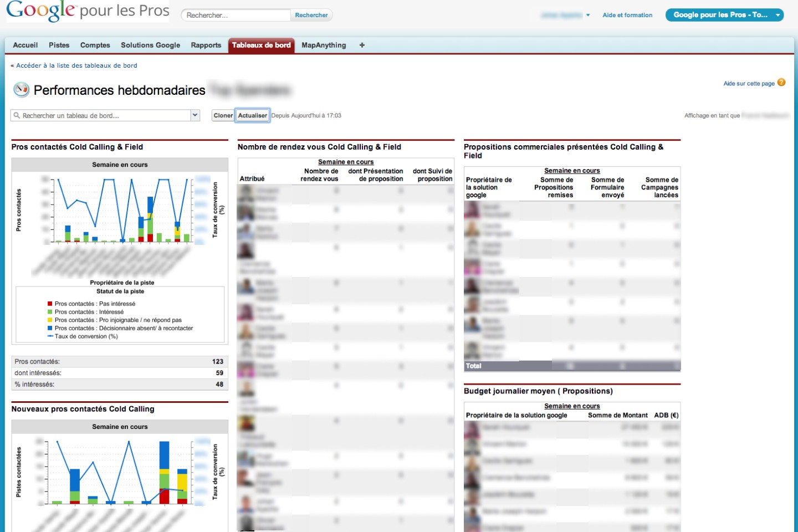798x532 pixels.
Task: Click dont Suivi de proposition column header
Action: click(x=432, y=175)
